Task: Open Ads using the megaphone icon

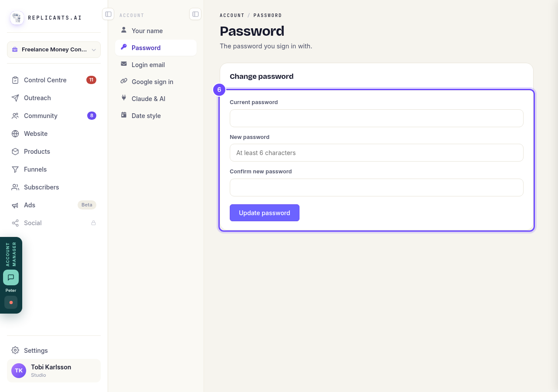Action: (15, 205)
